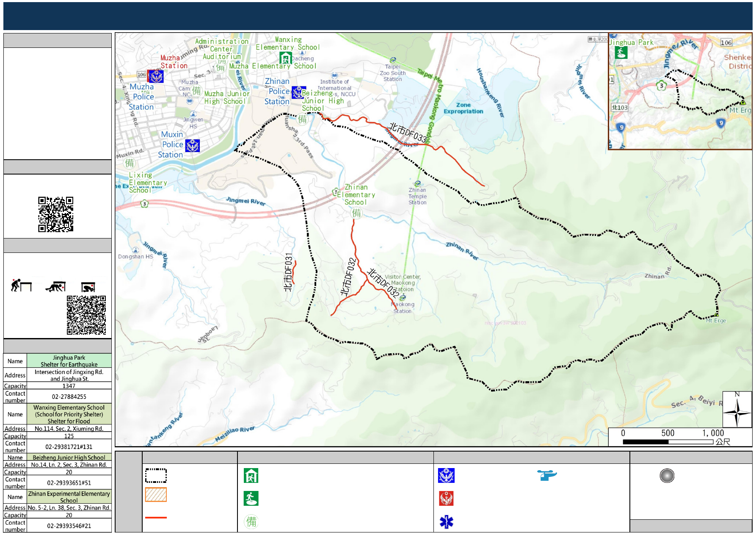Select the running person legend icon

(x=251, y=499)
